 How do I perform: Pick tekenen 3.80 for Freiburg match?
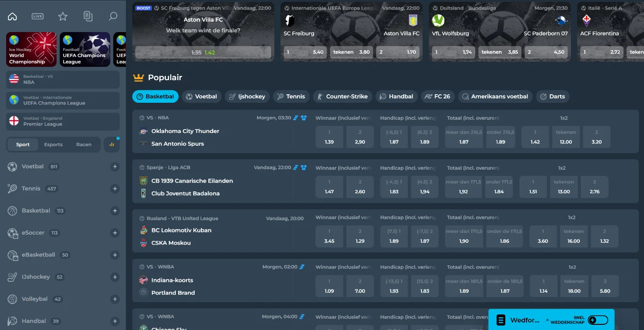coord(351,52)
